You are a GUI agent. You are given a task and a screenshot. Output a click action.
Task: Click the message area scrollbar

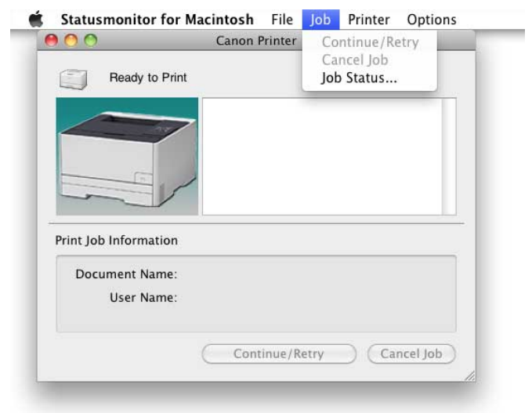click(x=449, y=157)
